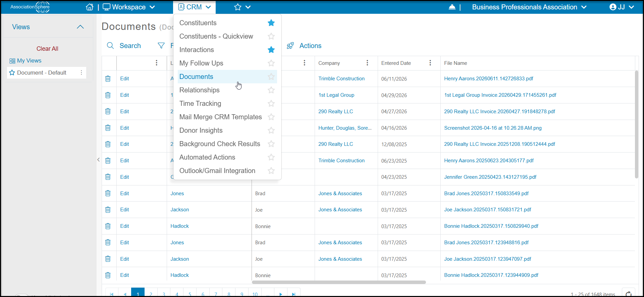Open the Home icon in top bar
644x297 pixels.
(x=90, y=7)
